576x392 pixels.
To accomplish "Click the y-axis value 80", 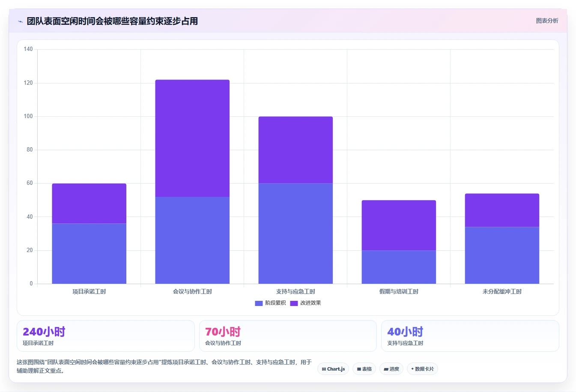I will point(30,150).
